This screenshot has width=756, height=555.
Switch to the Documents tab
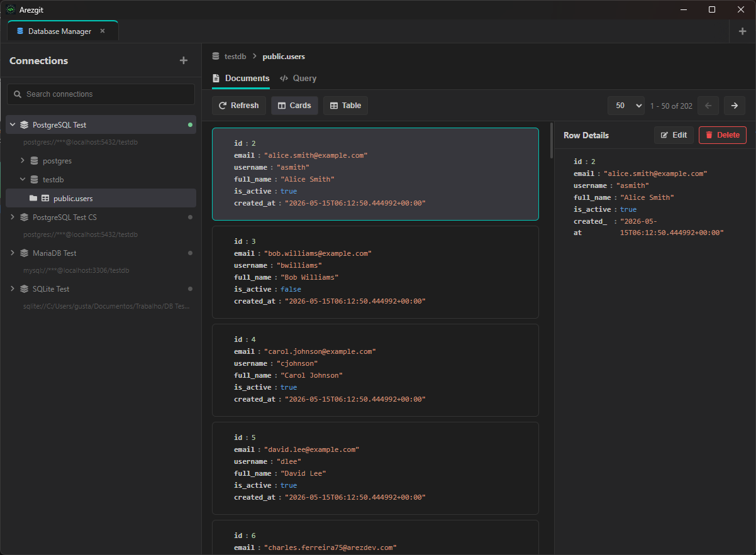click(x=241, y=79)
